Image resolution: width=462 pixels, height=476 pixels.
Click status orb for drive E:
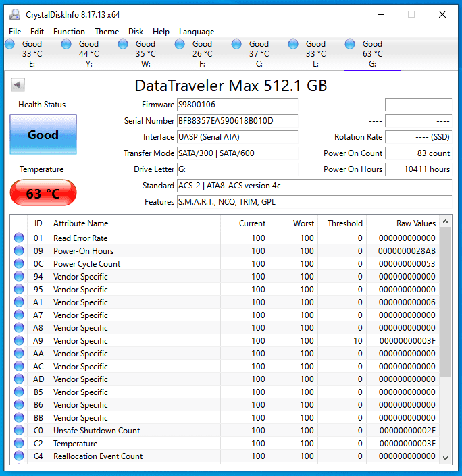pos(9,44)
